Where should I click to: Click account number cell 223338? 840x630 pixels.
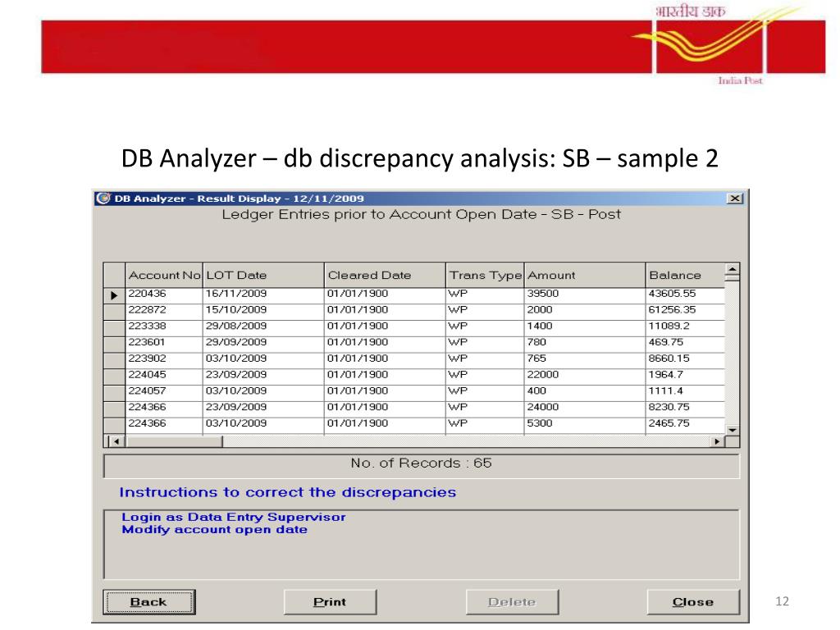coord(164,326)
